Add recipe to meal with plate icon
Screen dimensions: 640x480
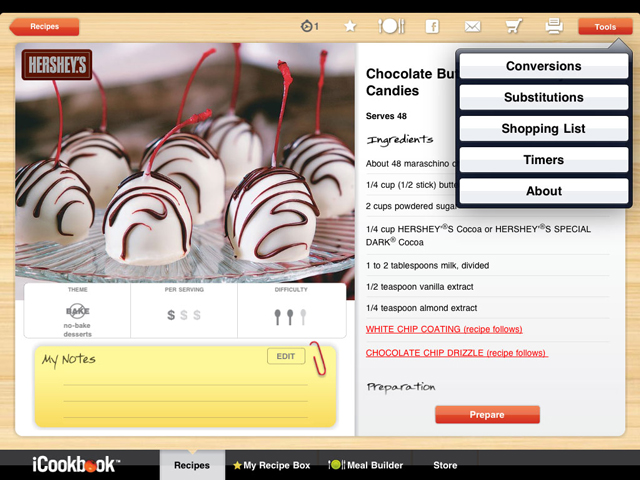tap(391, 26)
